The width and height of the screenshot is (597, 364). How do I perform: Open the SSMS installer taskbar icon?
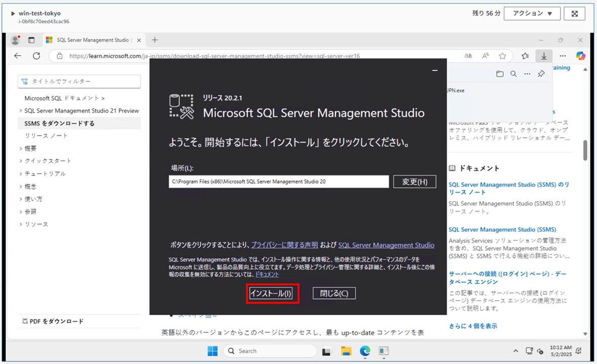click(x=384, y=351)
